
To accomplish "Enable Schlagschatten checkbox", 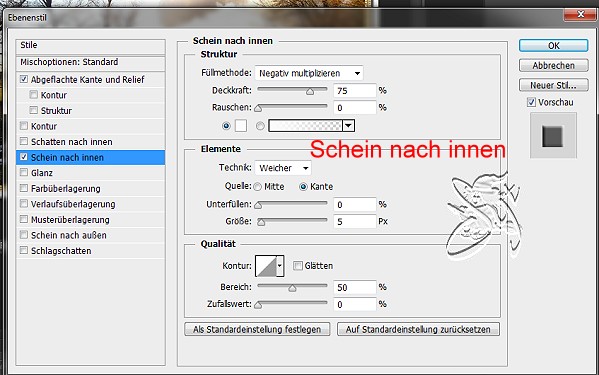I will tap(24, 251).
